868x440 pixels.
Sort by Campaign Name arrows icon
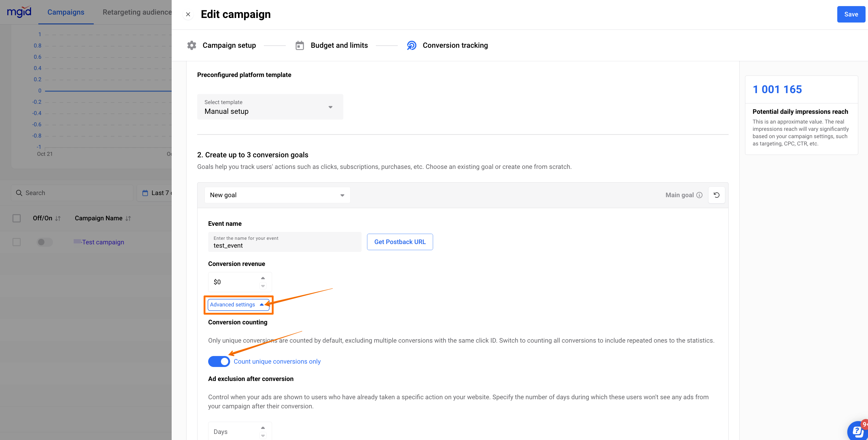(x=128, y=218)
